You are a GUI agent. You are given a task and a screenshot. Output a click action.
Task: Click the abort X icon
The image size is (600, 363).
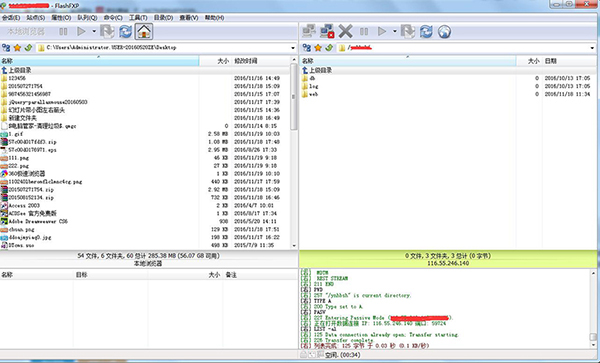[x=346, y=31]
